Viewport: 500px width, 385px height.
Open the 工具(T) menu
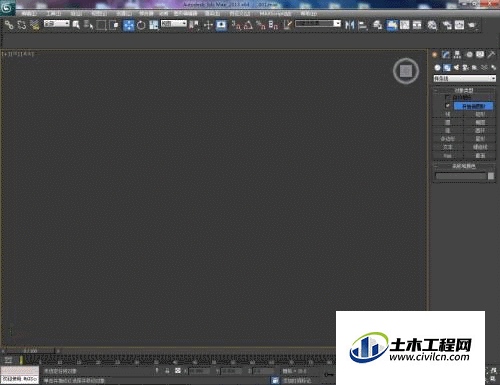[53, 14]
